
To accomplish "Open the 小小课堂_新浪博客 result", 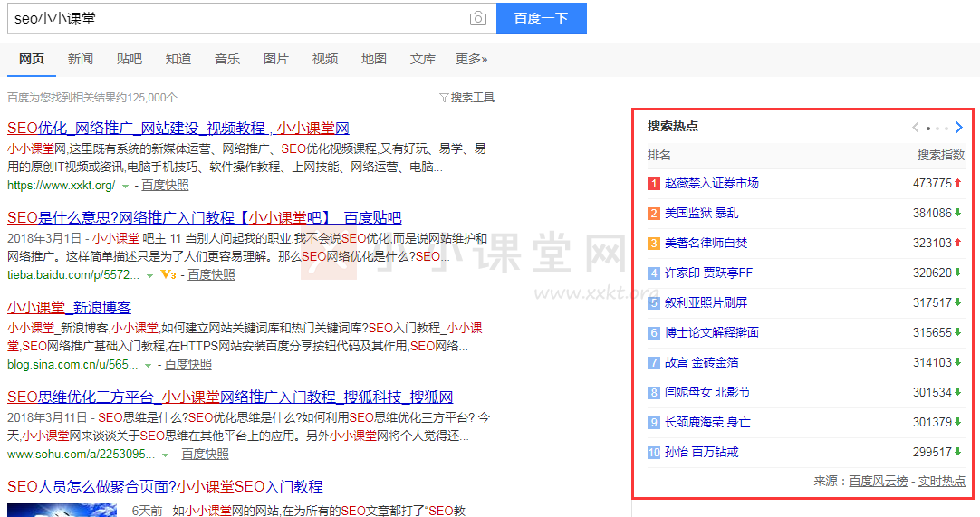I will click(x=70, y=308).
